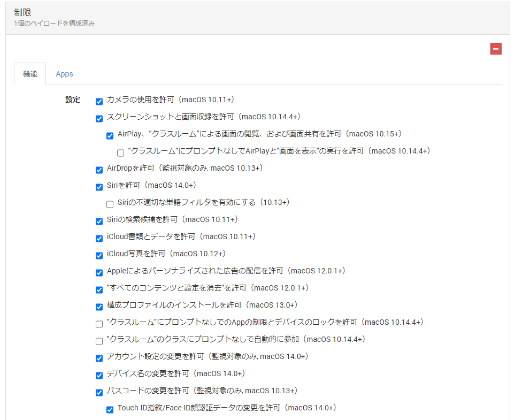Enable Siriの不適切な単語フィルタ checkbox
Image resolution: width=515 pixels, height=420 pixels.
pos(110,204)
